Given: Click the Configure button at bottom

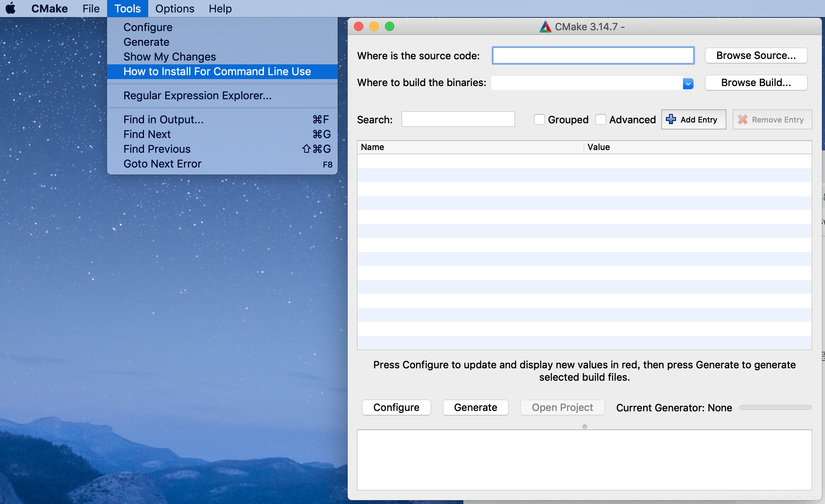Looking at the screenshot, I should [x=396, y=407].
